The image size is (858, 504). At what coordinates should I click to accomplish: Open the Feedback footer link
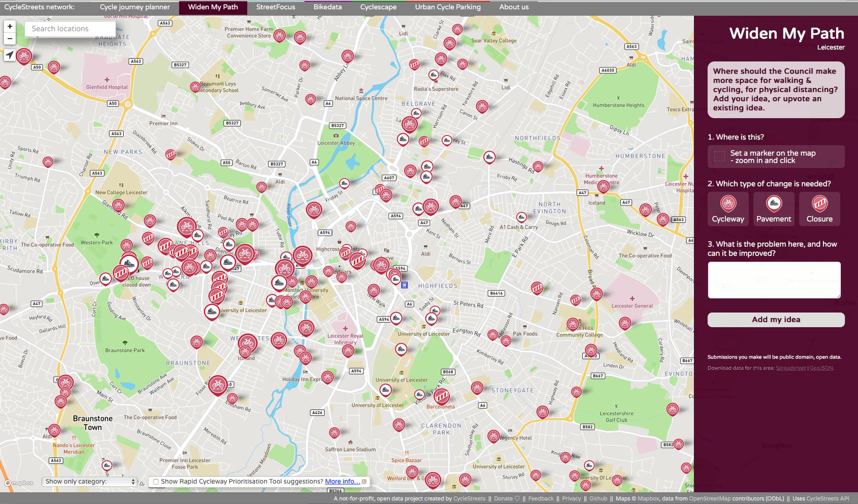(541, 498)
